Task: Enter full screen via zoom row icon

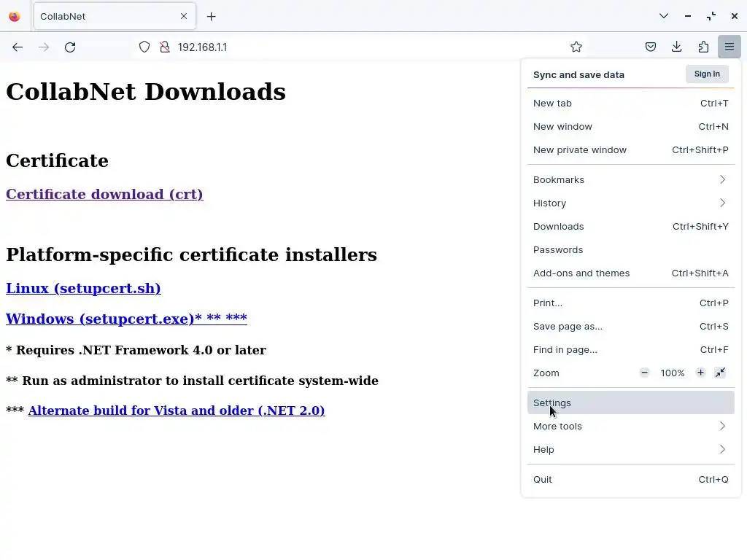Action: [x=720, y=373]
